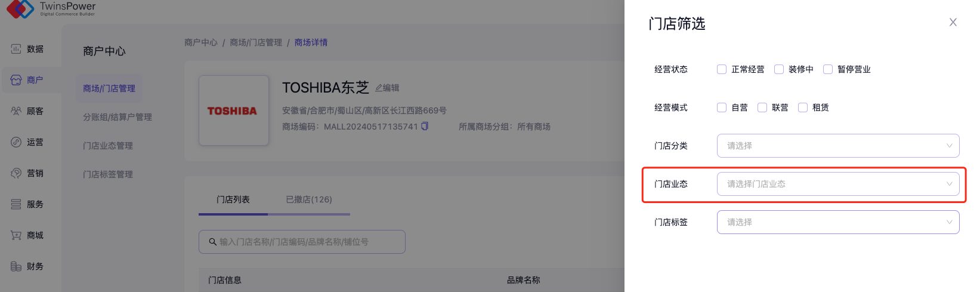Close the 门店筛选 panel with X

[953, 23]
